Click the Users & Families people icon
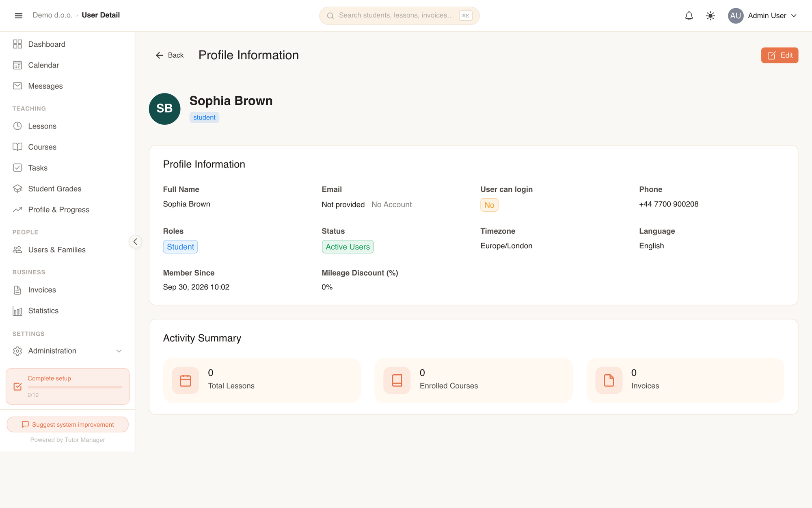This screenshot has height=508, width=812. (x=17, y=250)
